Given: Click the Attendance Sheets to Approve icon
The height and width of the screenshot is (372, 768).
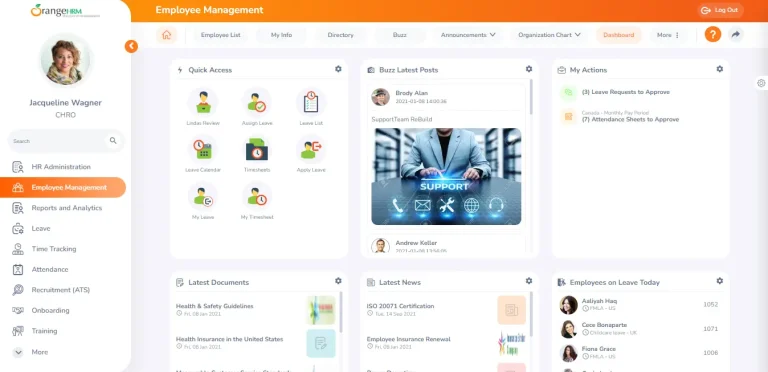Looking at the screenshot, I should pyautogui.click(x=569, y=116).
